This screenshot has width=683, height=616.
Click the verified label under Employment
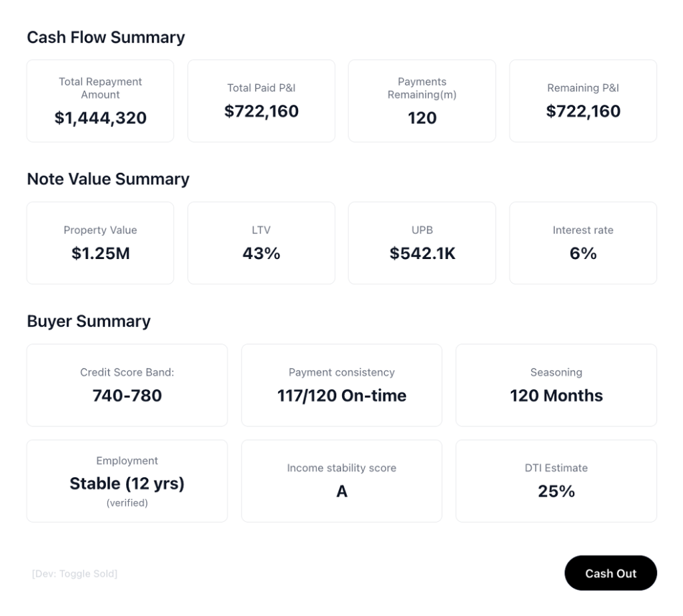(127, 503)
